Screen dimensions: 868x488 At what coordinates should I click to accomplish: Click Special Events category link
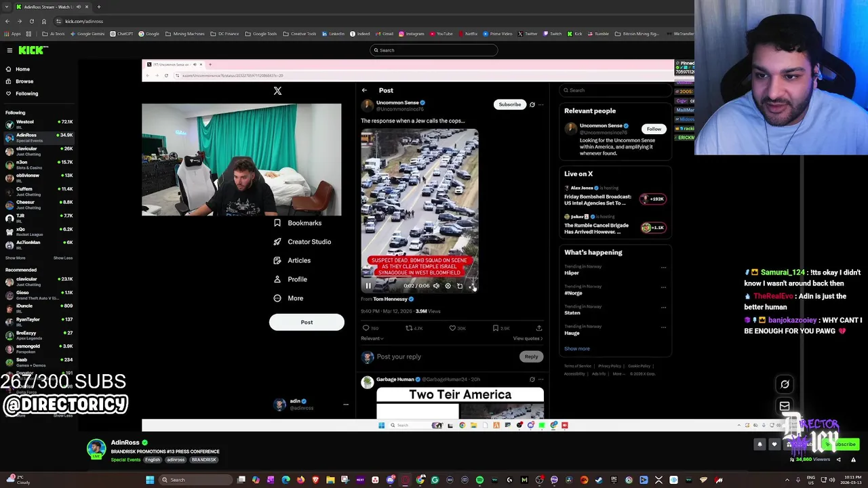tap(125, 460)
